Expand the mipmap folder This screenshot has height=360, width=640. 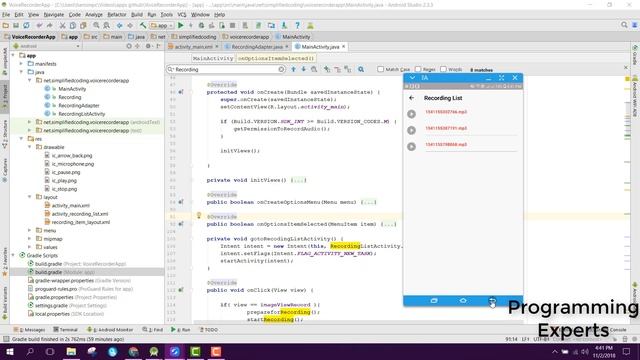[x=29, y=239]
